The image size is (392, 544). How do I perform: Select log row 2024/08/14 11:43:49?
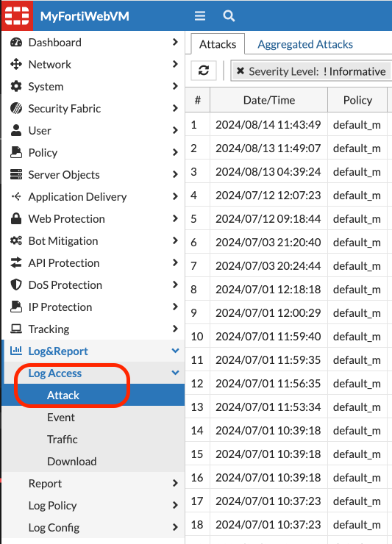[x=268, y=125]
